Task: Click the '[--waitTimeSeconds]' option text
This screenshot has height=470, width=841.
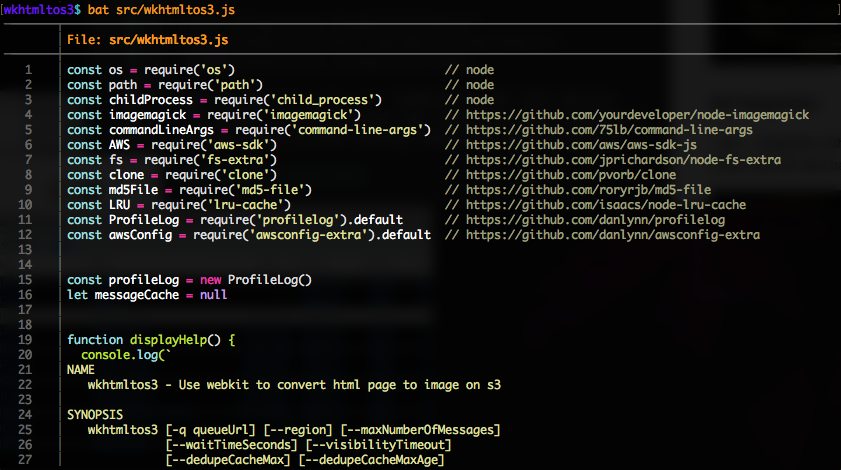Action: point(231,445)
